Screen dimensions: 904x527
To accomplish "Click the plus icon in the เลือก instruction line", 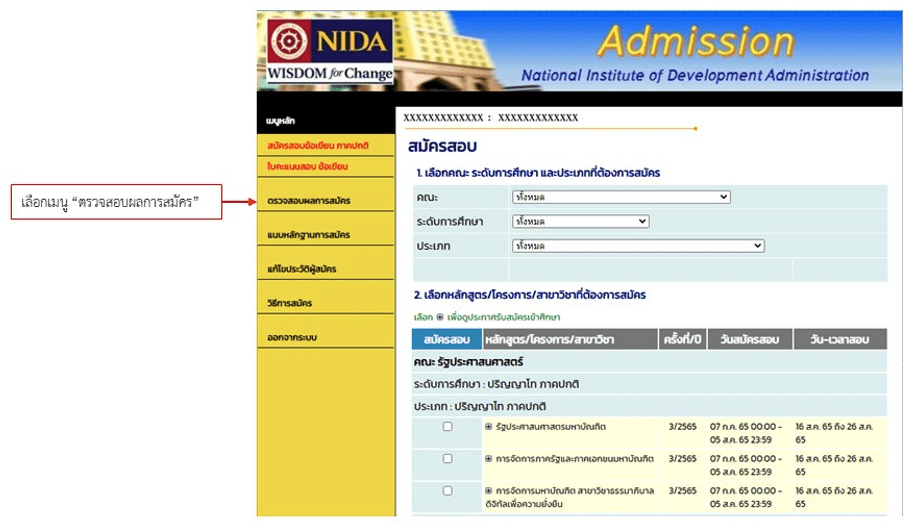I will point(439,317).
